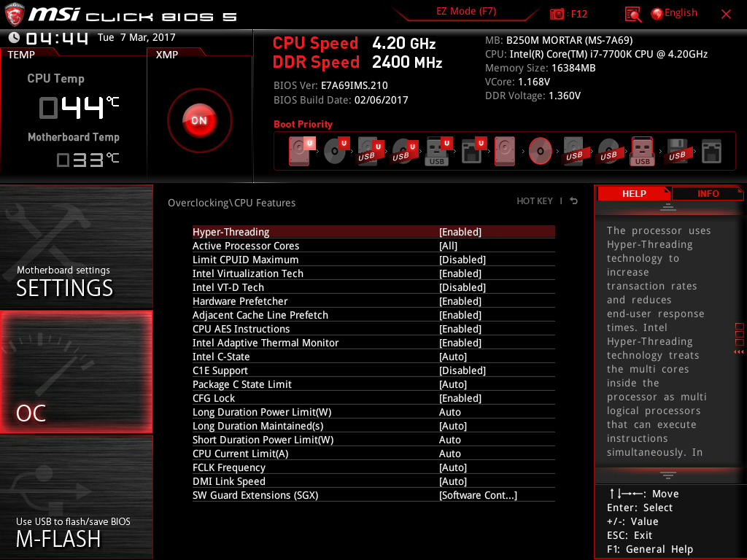The height and width of the screenshot is (560, 747).
Task: Toggle the XMP ON button
Action: point(199,120)
